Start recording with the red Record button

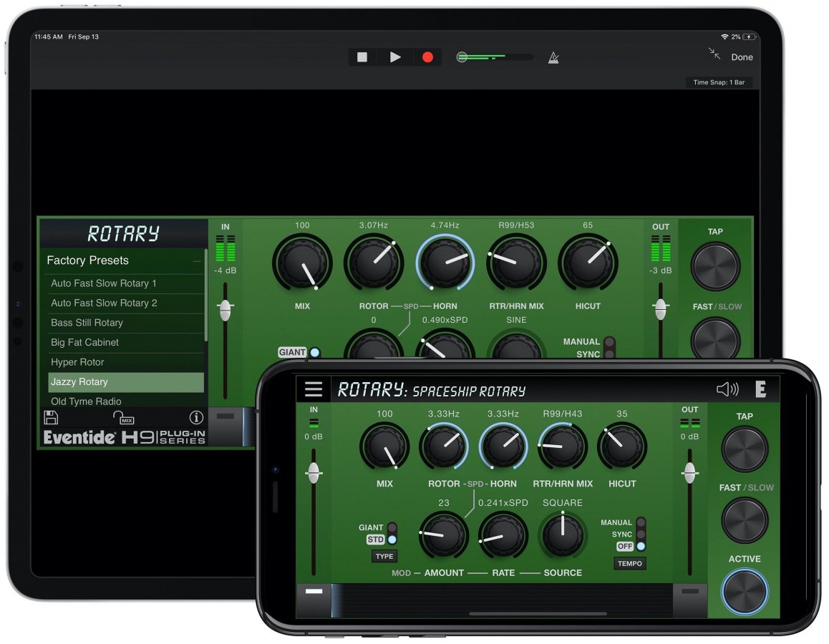point(427,57)
